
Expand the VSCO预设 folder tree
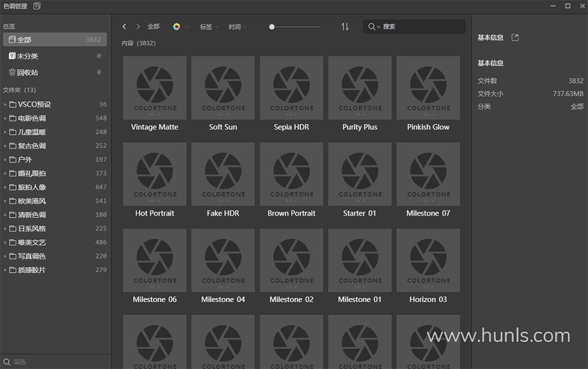tap(5, 104)
